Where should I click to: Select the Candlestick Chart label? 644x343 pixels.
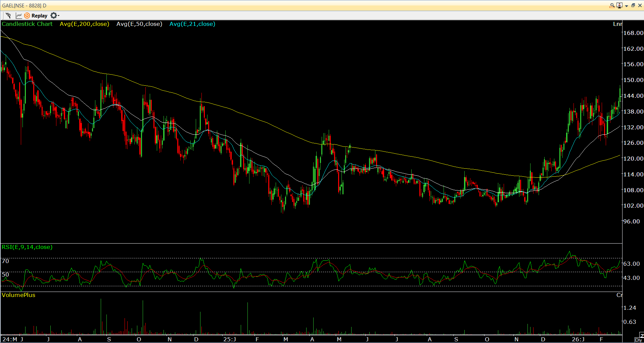point(27,24)
